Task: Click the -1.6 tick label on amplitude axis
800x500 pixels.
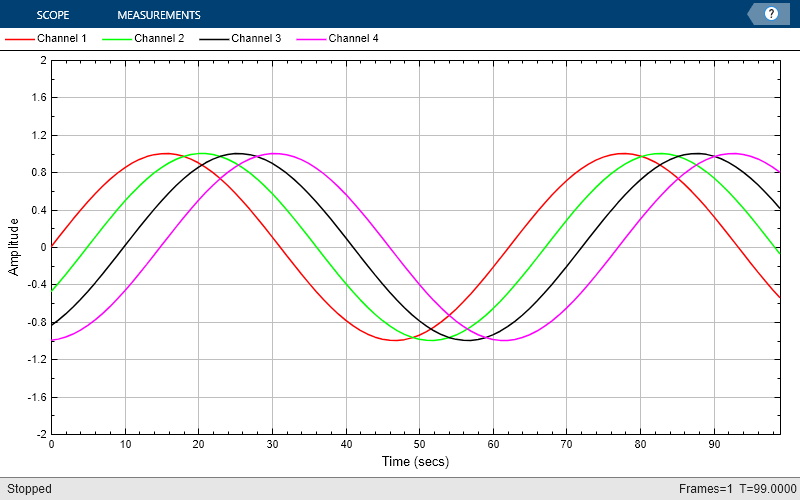Action: pyautogui.click(x=38, y=397)
